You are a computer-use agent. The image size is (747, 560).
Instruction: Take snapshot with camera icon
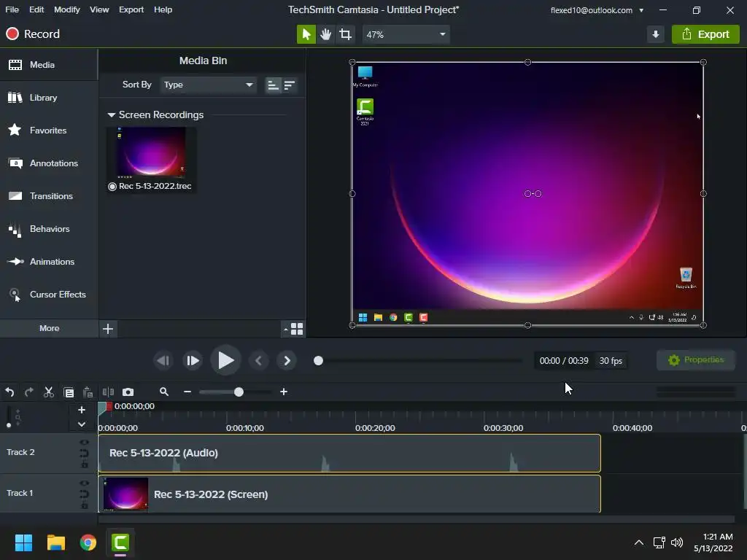[x=128, y=392]
